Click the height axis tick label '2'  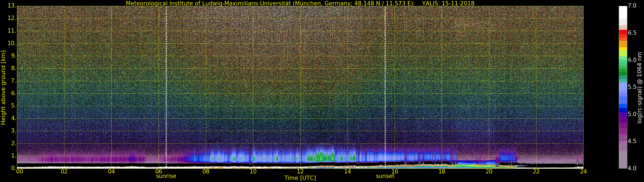(x=13, y=143)
